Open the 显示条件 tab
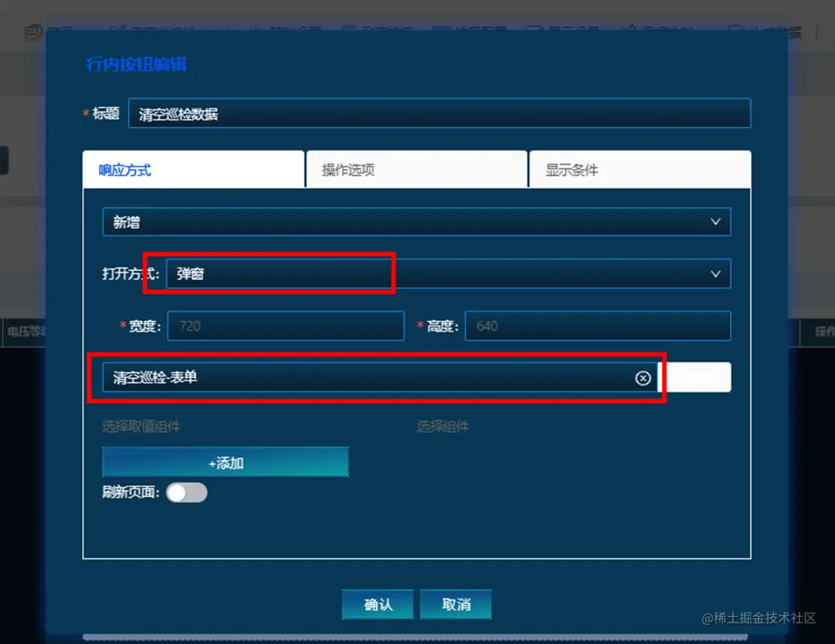835x644 pixels. [640, 169]
